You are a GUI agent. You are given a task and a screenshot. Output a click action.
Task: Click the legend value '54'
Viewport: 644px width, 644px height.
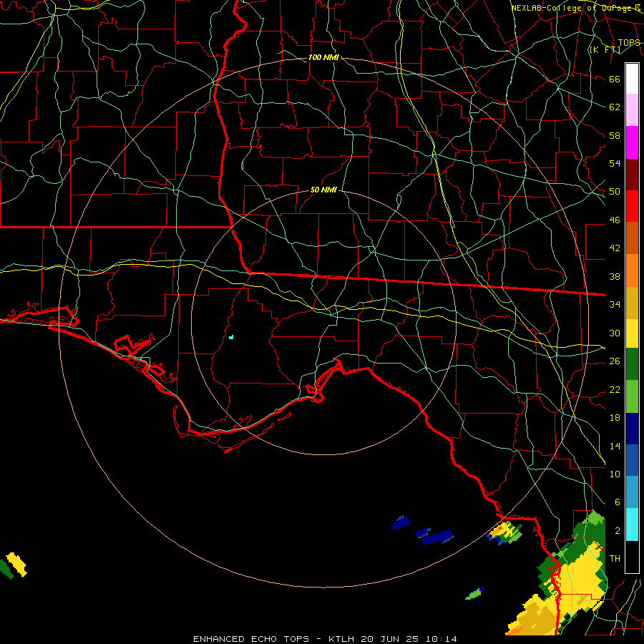615,163
